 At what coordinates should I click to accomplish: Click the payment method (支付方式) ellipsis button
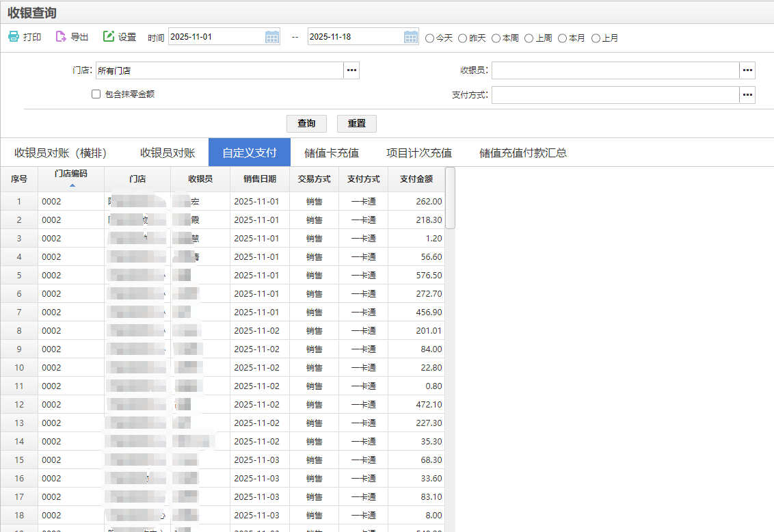click(747, 95)
